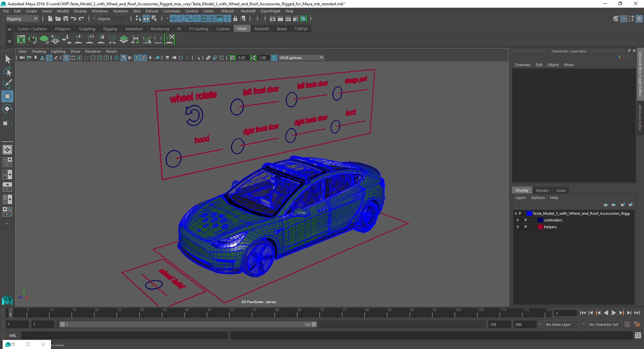Redo the last action
Screen dimensions: 644x349
click(81, 19)
